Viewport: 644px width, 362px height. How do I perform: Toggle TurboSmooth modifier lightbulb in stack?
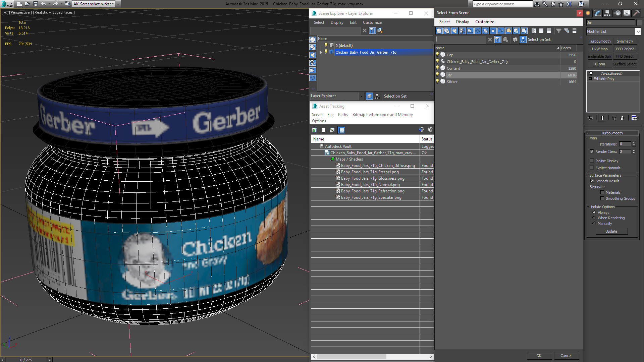click(591, 73)
